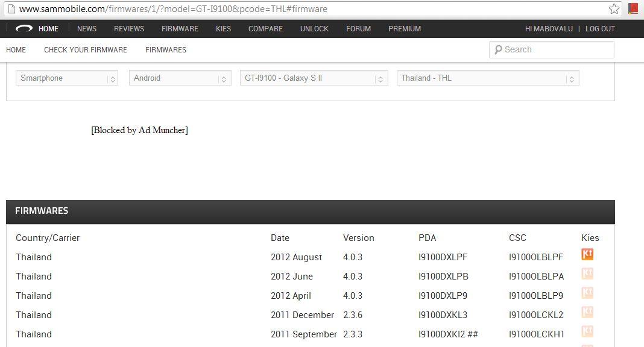Screen dimensions: 644x347
Task: Open the UNLOCK menu item
Action: coord(314,29)
